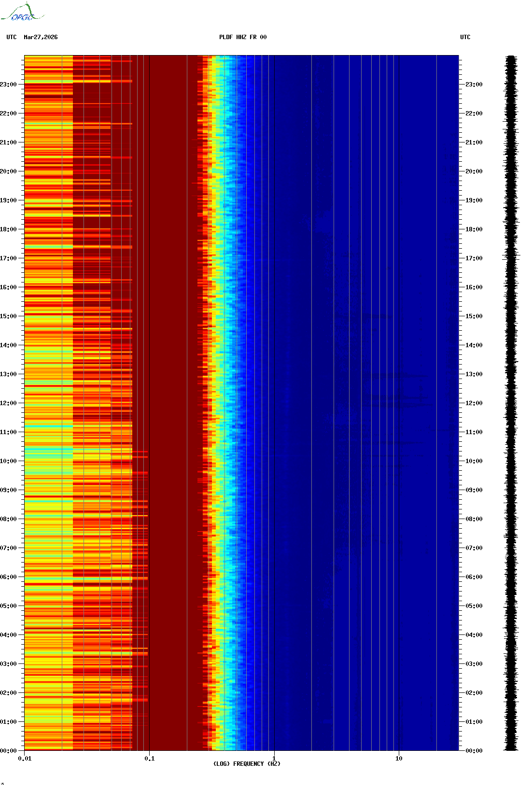The image size is (532, 789).
Task: Click 14:00 on the right time axis
Action: 474,345
